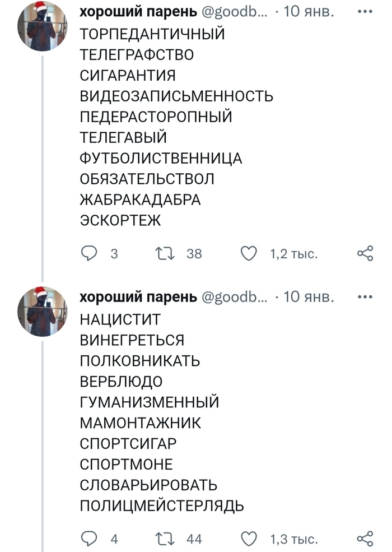Retweet the first tweet with 38 retweets
Image resolution: width=392 pixels, height=552 pixels.
[x=166, y=254]
